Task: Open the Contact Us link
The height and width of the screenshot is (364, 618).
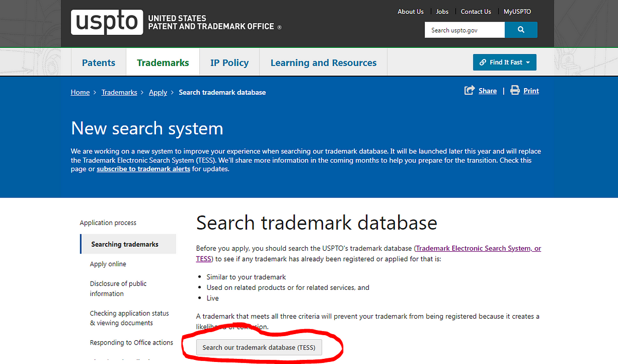Action: click(476, 11)
